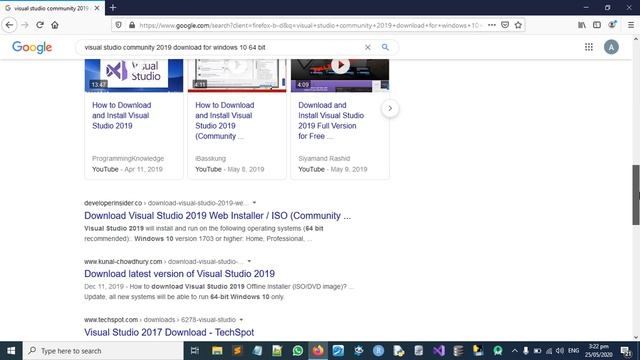
Task: Open the volume speaker tray icon
Action: [x=560, y=351]
